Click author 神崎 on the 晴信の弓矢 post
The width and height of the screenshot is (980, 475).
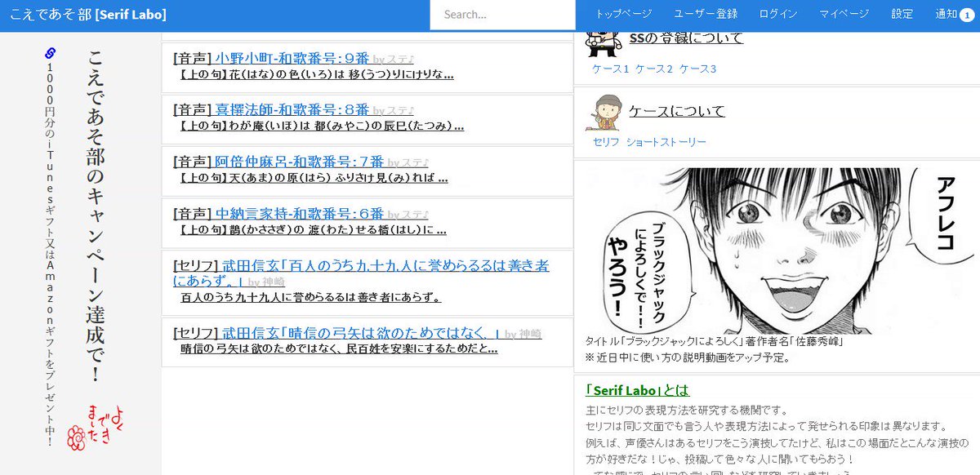tap(530, 335)
